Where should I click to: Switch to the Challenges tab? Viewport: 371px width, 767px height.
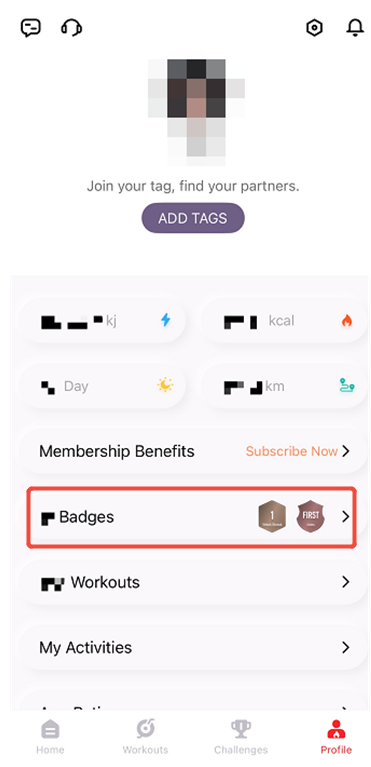point(241,737)
